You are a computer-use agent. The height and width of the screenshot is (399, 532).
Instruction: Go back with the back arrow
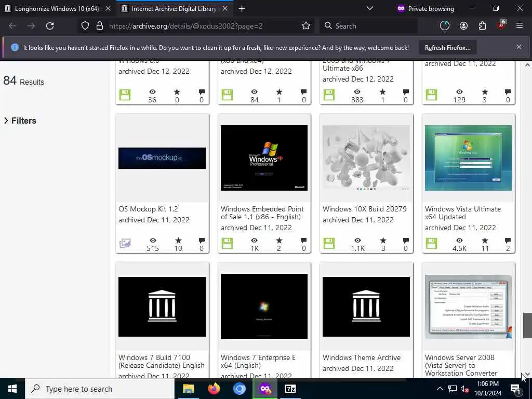coord(12,26)
